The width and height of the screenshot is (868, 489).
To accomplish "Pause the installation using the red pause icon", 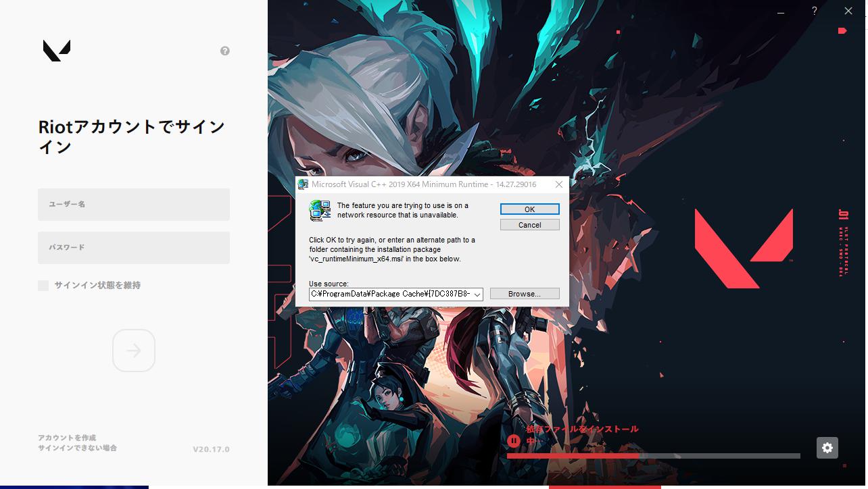I will (514, 440).
